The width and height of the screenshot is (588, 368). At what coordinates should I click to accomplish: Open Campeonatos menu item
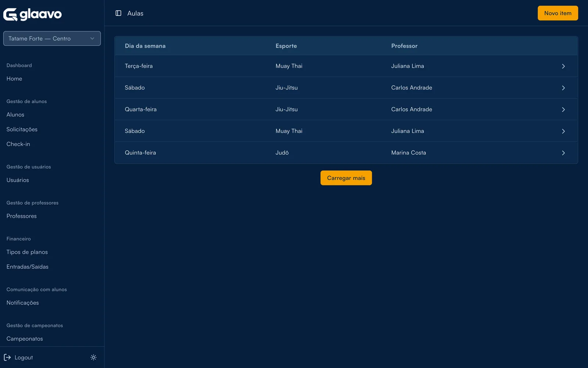tap(25, 339)
